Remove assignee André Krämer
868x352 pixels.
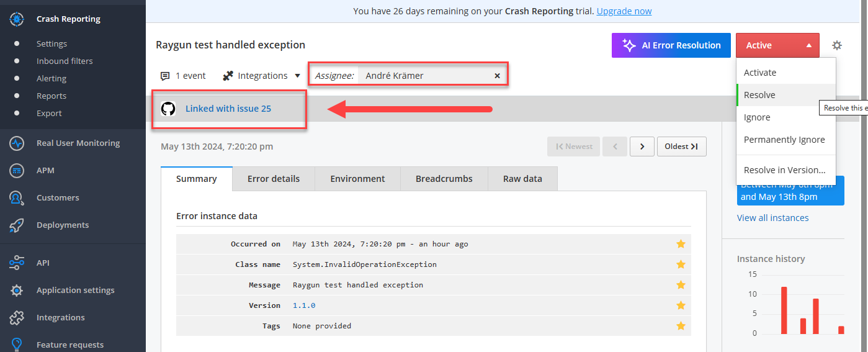[497, 76]
